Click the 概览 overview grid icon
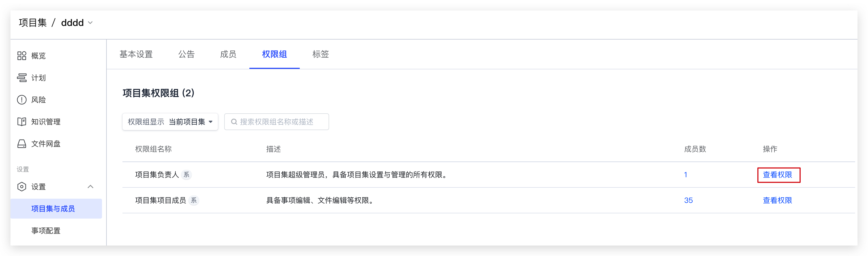This screenshot has height=256, width=868. coord(22,56)
